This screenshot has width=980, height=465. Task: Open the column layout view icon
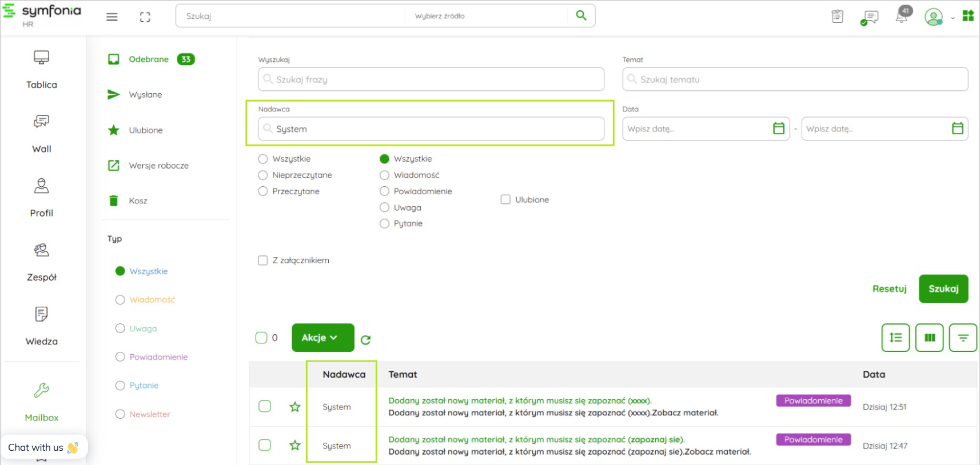[x=929, y=338]
